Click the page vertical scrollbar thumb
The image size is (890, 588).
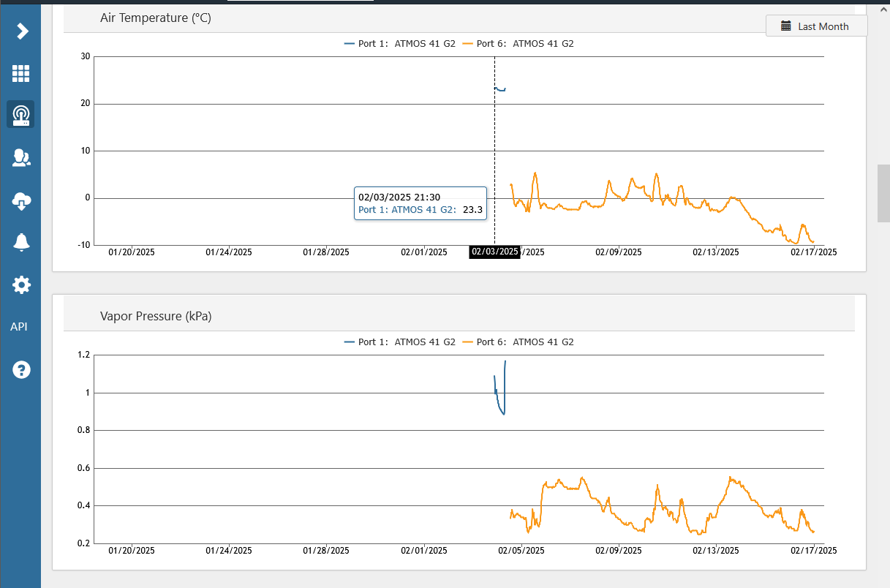[883, 194]
